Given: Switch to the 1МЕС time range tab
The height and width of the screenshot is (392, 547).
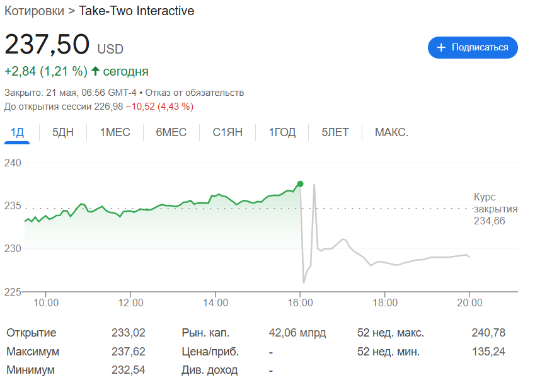Looking at the screenshot, I should pos(115,132).
